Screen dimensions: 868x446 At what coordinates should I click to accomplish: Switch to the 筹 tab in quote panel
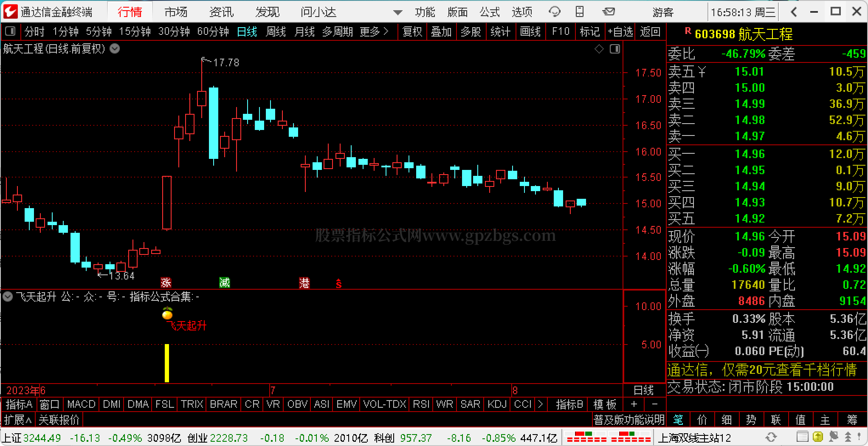pyautogui.click(x=852, y=420)
